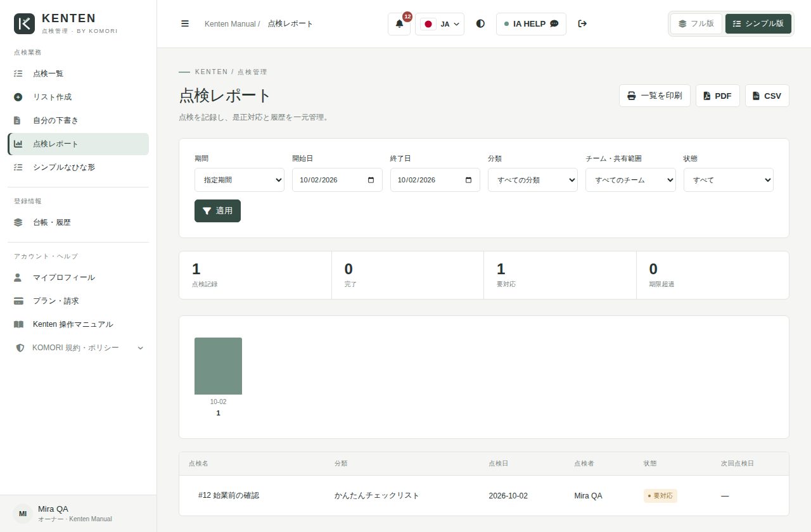Click the 開始日 date field
Image resolution: width=811 pixels, height=532 pixels.
tap(337, 180)
